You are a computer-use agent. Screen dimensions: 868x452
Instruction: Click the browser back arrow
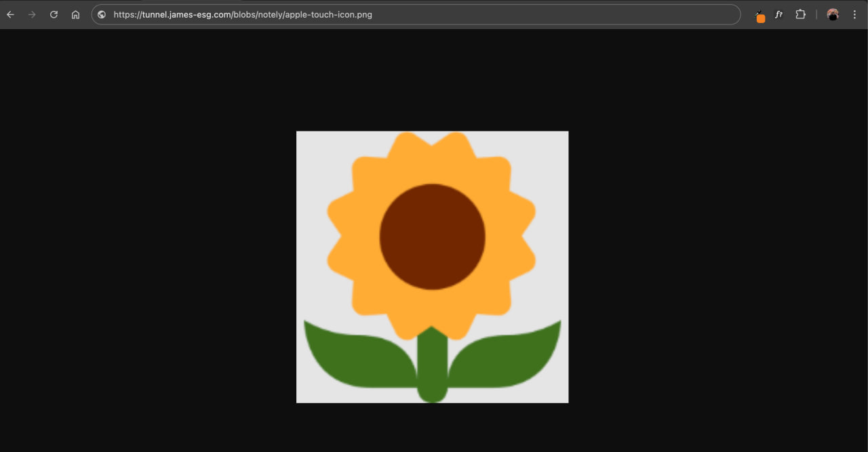[x=10, y=14]
